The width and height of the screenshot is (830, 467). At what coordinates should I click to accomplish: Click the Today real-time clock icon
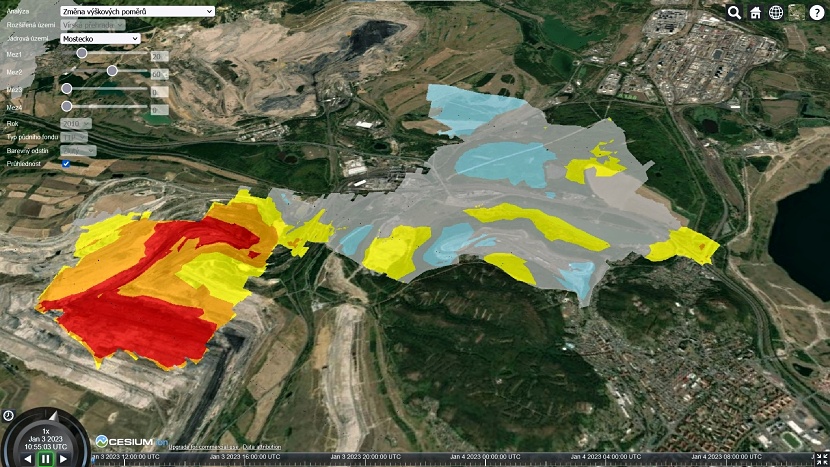click(8, 416)
